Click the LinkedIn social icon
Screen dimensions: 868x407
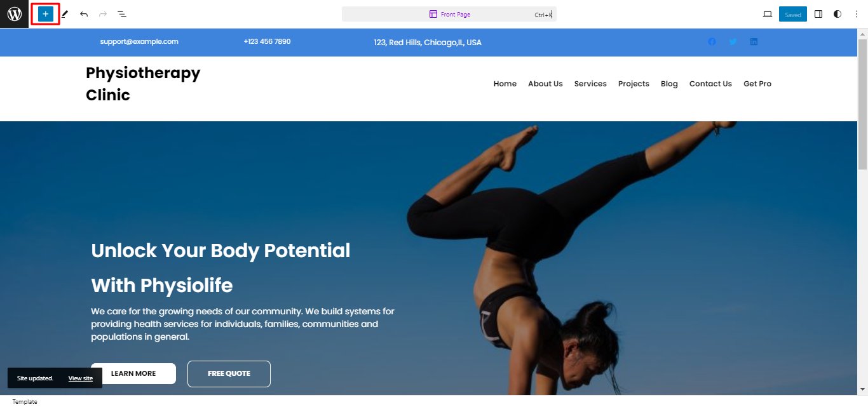tap(754, 42)
